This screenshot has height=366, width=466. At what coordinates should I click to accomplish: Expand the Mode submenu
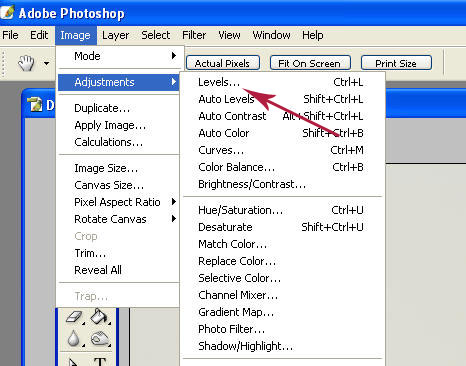tap(119, 56)
